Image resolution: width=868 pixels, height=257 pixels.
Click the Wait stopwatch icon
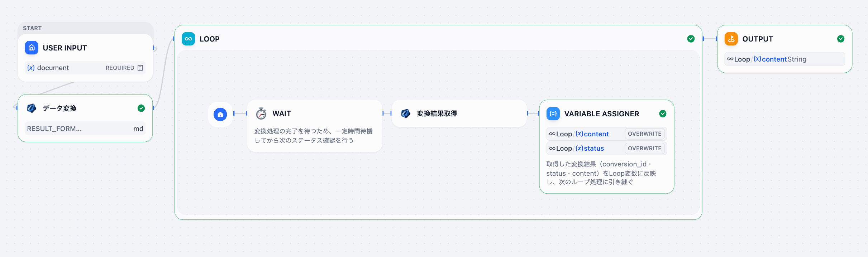[261, 113]
